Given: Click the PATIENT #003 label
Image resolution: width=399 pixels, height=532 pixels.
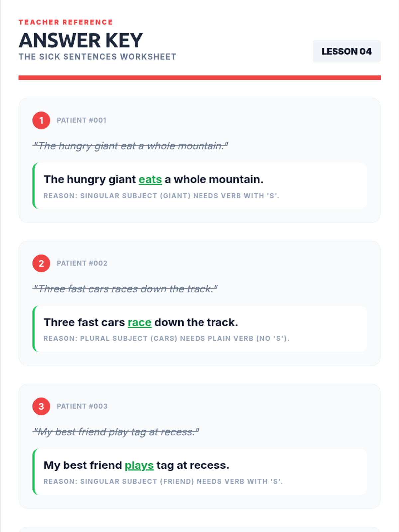Looking at the screenshot, I should (x=82, y=406).
